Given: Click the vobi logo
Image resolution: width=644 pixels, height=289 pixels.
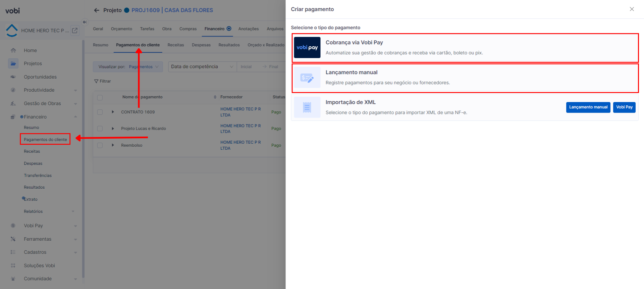Looking at the screenshot, I should click(13, 11).
